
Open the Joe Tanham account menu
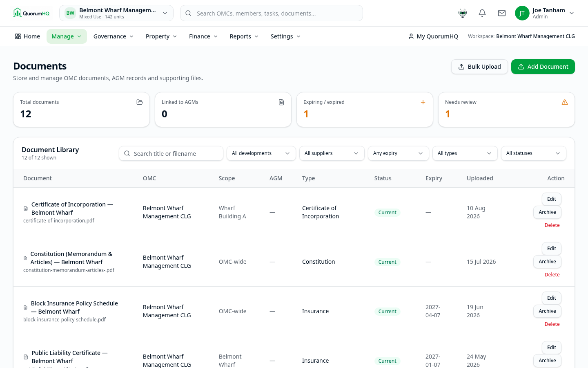[x=545, y=13]
